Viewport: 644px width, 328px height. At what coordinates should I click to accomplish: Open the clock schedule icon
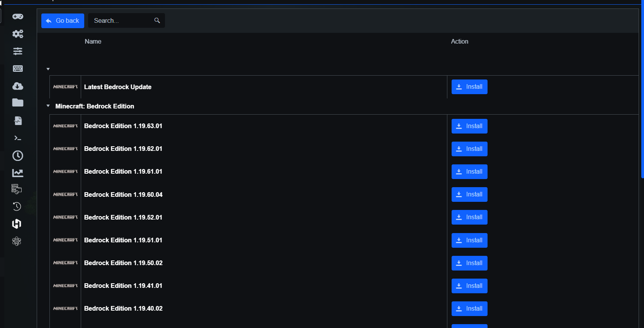pos(18,156)
